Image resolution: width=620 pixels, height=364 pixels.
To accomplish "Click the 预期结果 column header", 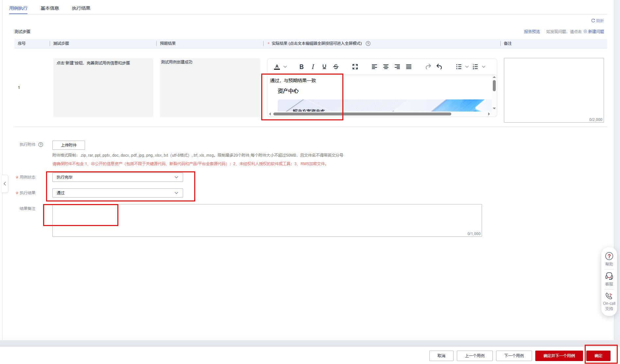I will point(168,43).
